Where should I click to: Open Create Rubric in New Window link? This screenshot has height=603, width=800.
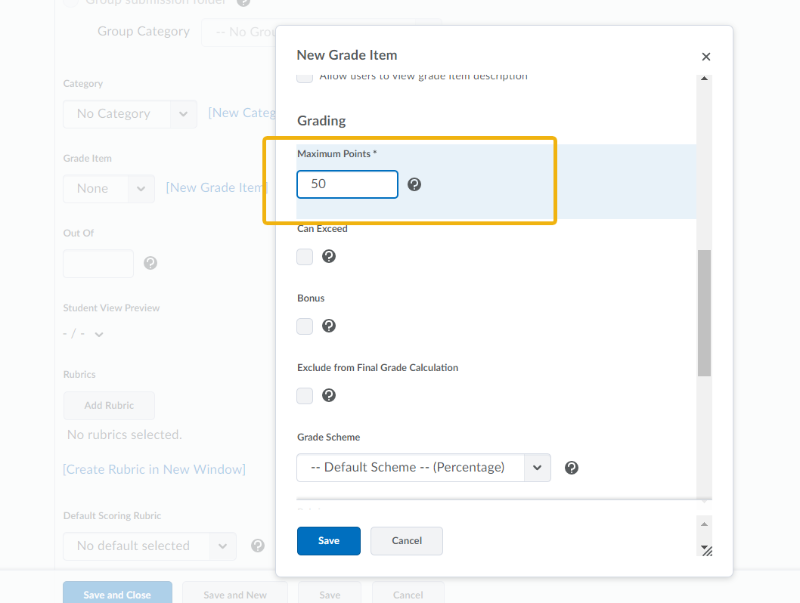point(154,469)
